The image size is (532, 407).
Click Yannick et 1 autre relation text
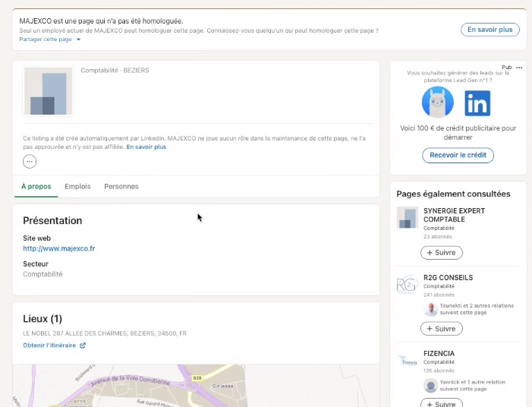tap(473, 385)
